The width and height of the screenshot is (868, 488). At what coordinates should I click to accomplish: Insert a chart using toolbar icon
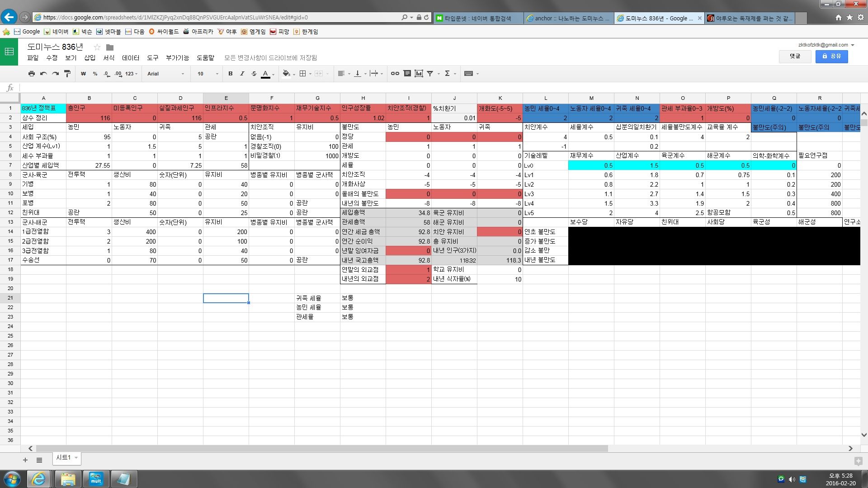click(x=419, y=74)
